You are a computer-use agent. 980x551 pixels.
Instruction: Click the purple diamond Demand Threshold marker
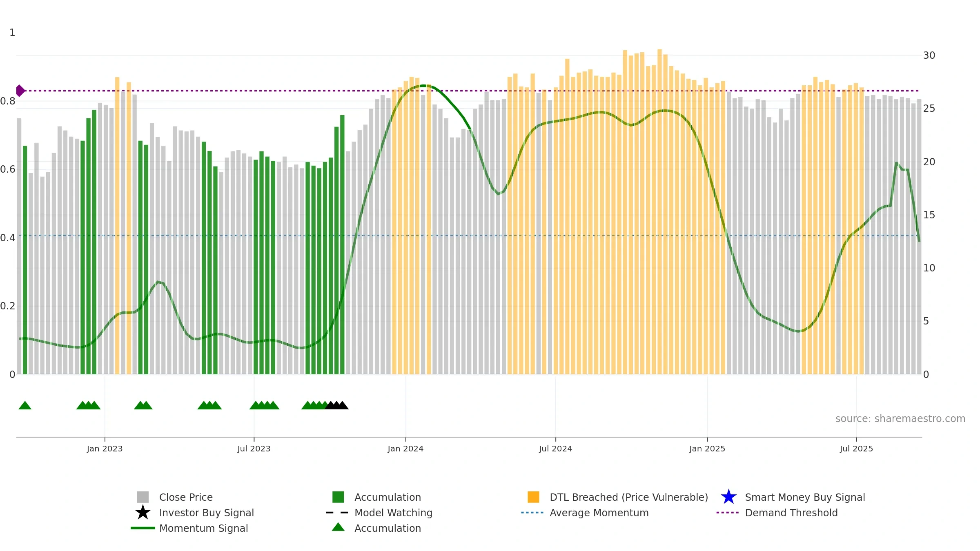[20, 91]
